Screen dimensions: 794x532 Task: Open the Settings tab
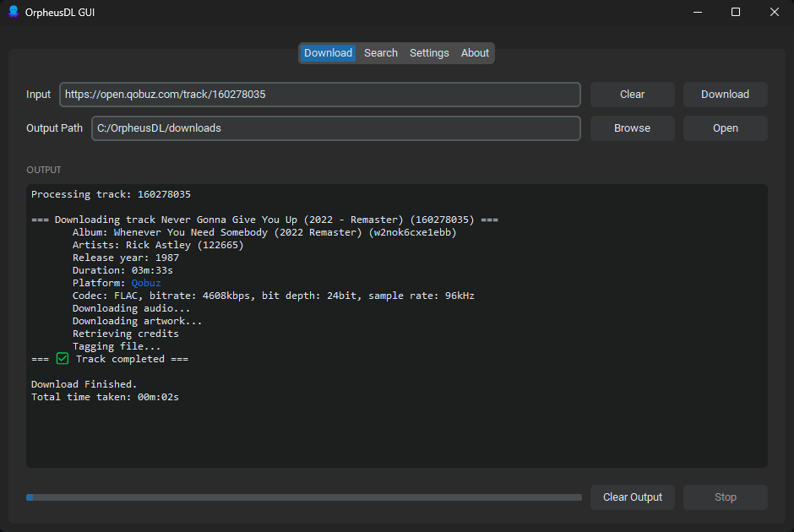(x=429, y=52)
